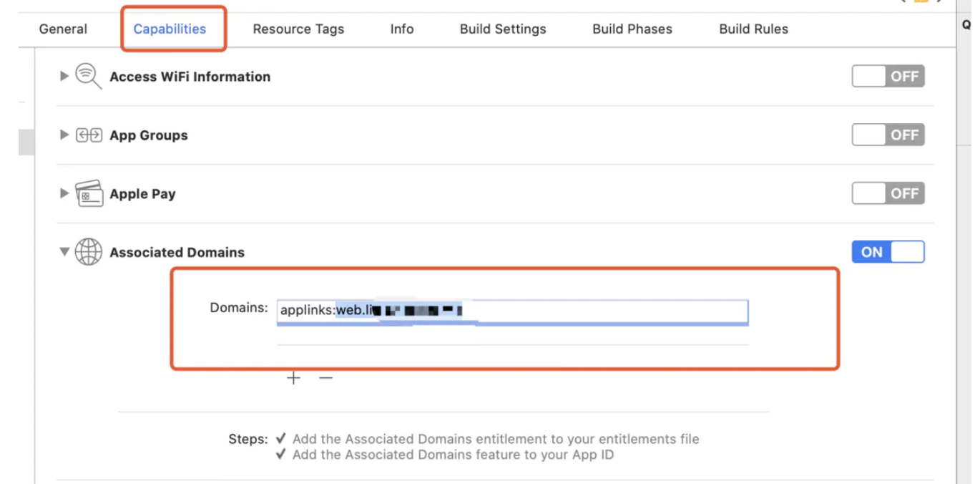This screenshot has width=980, height=484.
Task: Remove domain with minus button
Action: (x=325, y=378)
